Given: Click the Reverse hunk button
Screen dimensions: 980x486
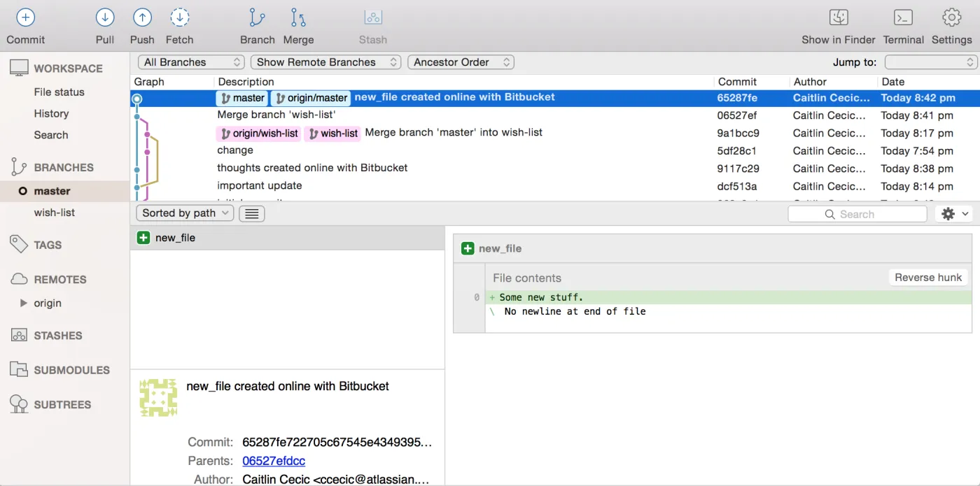Looking at the screenshot, I should tap(928, 278).
